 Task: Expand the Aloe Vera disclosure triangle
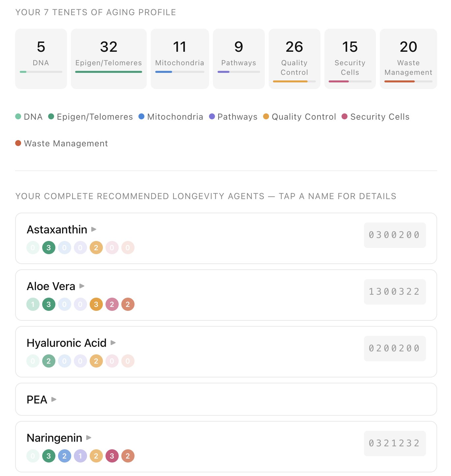pos(82,286)
